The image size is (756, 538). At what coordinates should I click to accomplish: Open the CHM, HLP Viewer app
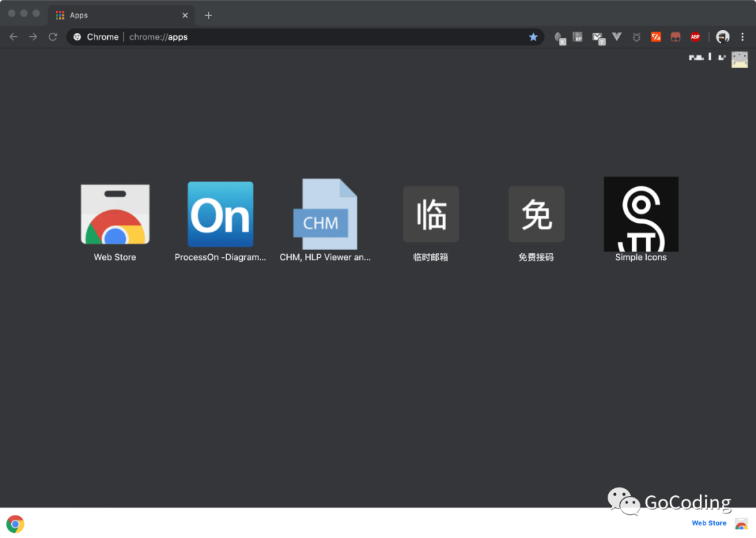325,221
